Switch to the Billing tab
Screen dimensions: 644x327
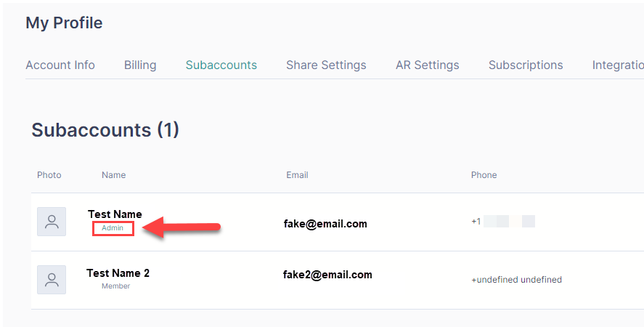pyautogui.click(x=140, y=65)
